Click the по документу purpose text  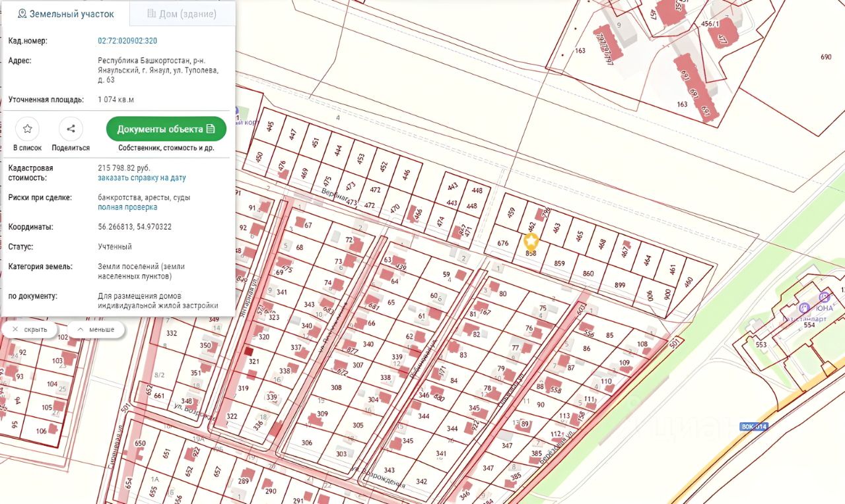(x=158, y=301)
